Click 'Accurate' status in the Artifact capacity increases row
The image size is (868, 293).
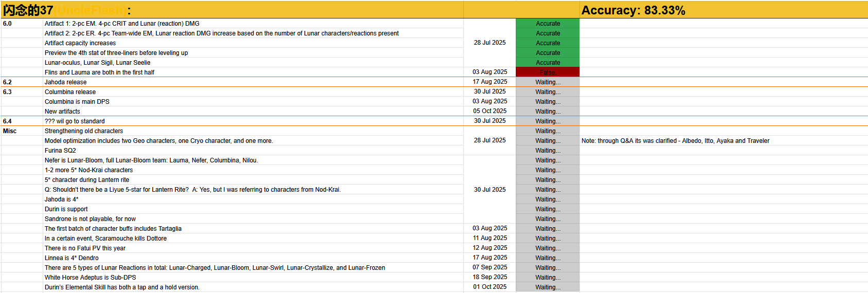tap(548, 43)
